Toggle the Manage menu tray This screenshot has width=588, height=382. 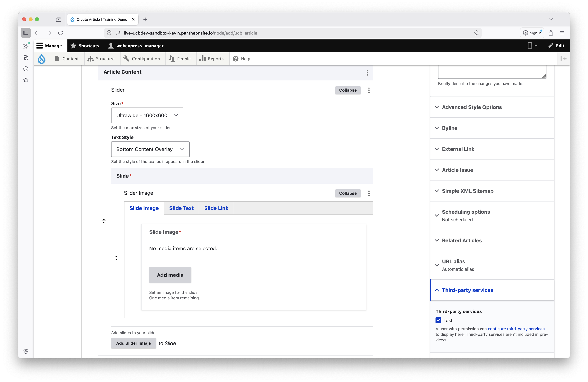[49, 46]
